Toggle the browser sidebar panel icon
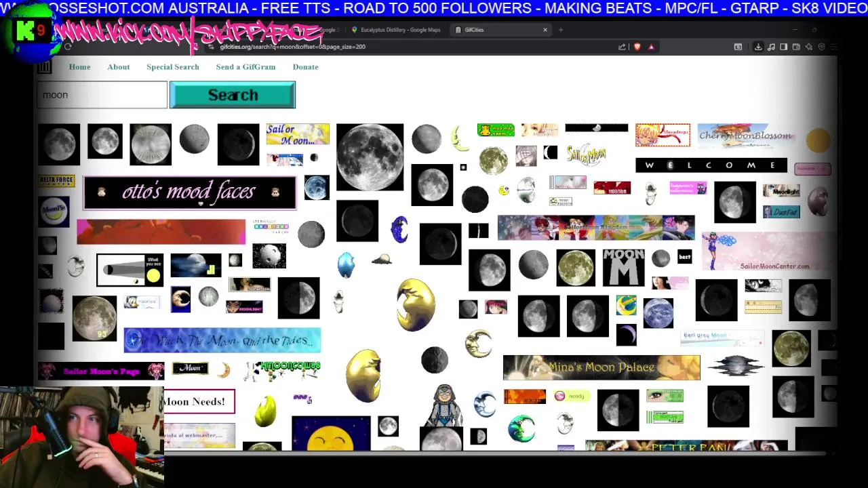The width and height of the screenshot is (868, 488). tap(783, 47)
